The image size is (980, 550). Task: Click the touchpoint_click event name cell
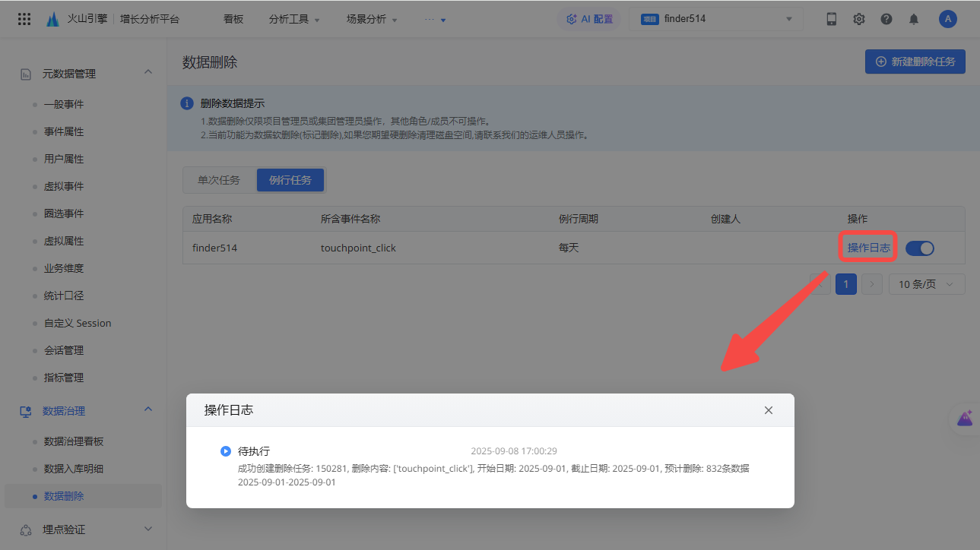pos(358,248)
